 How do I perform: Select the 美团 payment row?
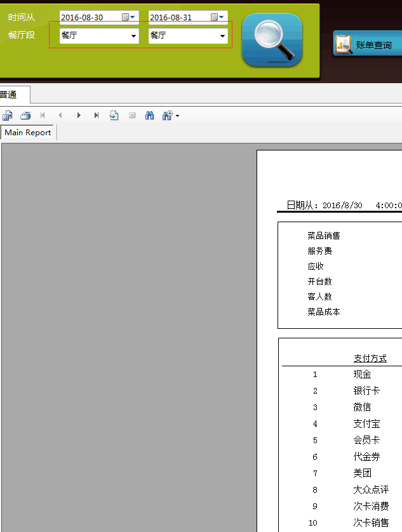[x=362, y=473]
